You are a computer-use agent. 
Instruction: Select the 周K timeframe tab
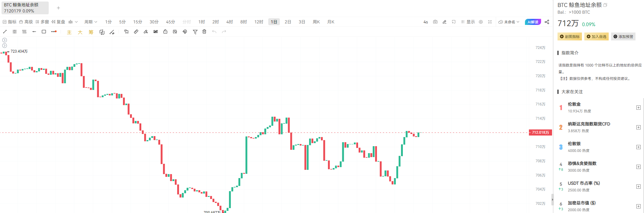316,22
